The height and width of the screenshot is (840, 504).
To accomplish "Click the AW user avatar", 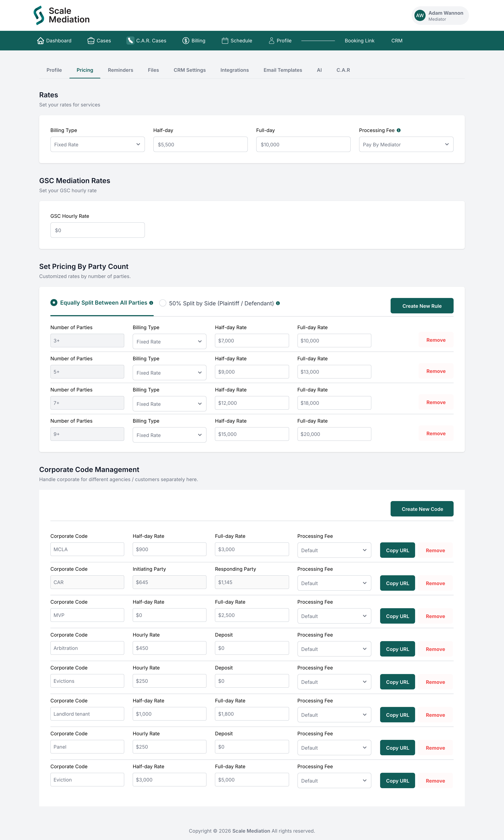I will coord(420,15).
